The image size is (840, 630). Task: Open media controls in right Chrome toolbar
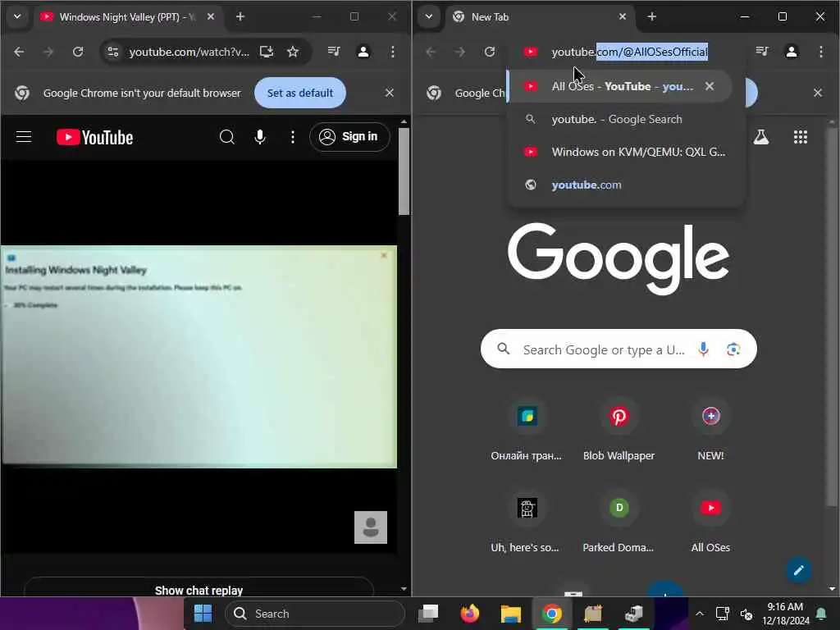762,52
